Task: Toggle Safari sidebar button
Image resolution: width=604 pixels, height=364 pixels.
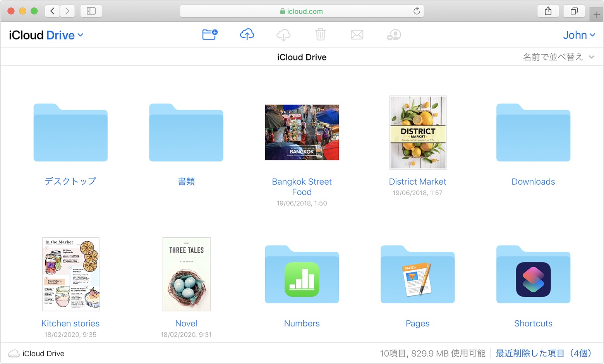Action: (x=91, y=11)
